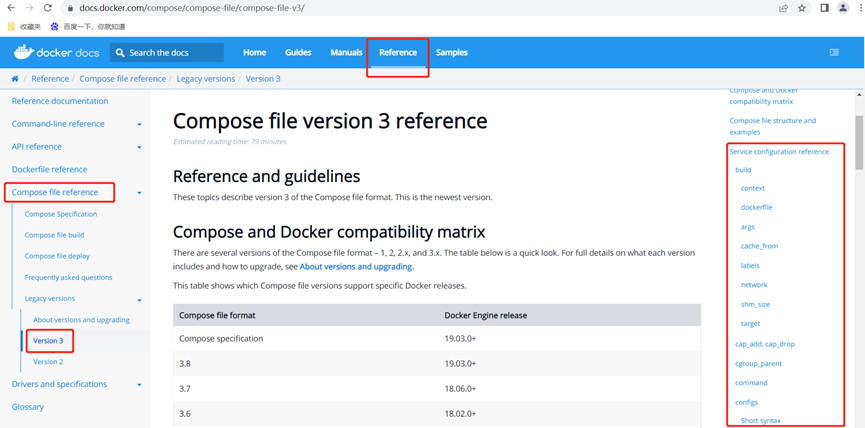
Task: Open the Manuals nav tab
Action: (x=346, y=53)
